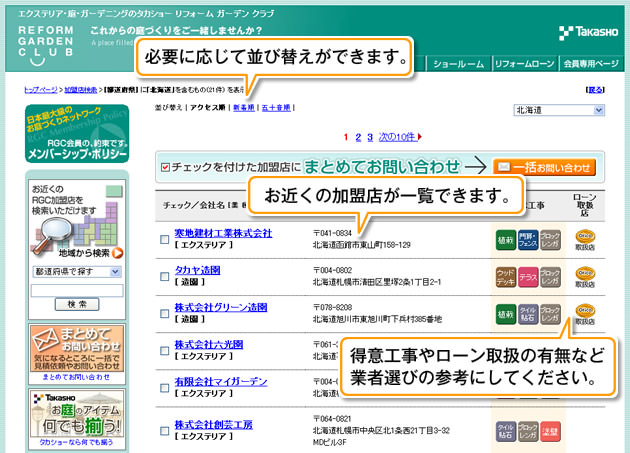The width and height of the screenshot is (630, 453).
Task: Click the red 塗壁 icon for 株式会社創芸工房
Action: point(550,431)
